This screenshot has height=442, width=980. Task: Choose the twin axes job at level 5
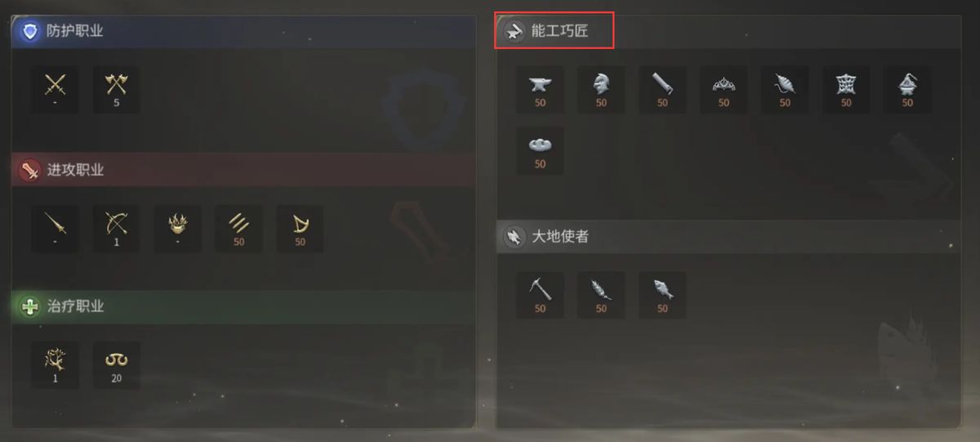(117, 90)
